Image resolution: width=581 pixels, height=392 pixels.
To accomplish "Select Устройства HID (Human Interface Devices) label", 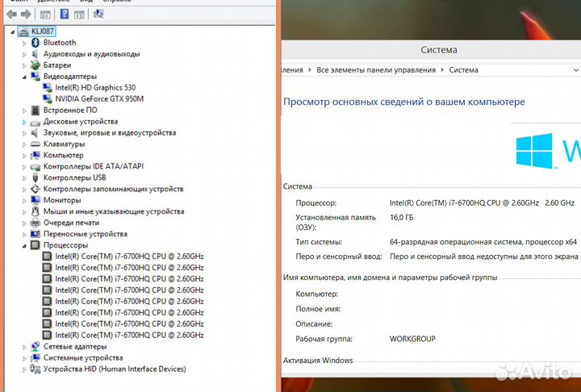I will (x=115, y=369).
